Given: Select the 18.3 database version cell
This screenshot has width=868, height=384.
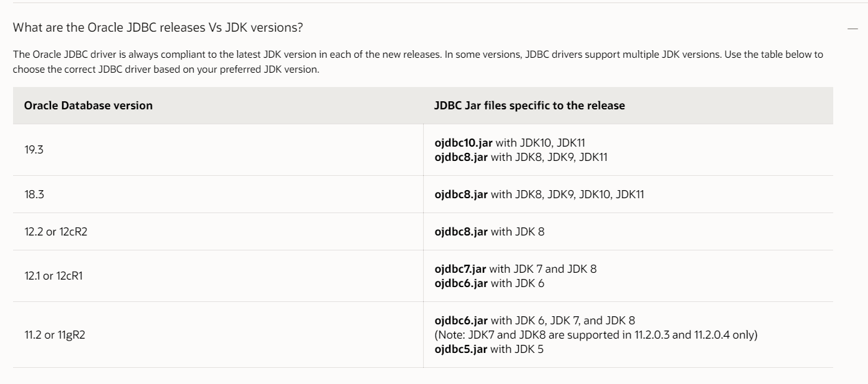Looking at the screenshot, I should (x=30, y=194).
